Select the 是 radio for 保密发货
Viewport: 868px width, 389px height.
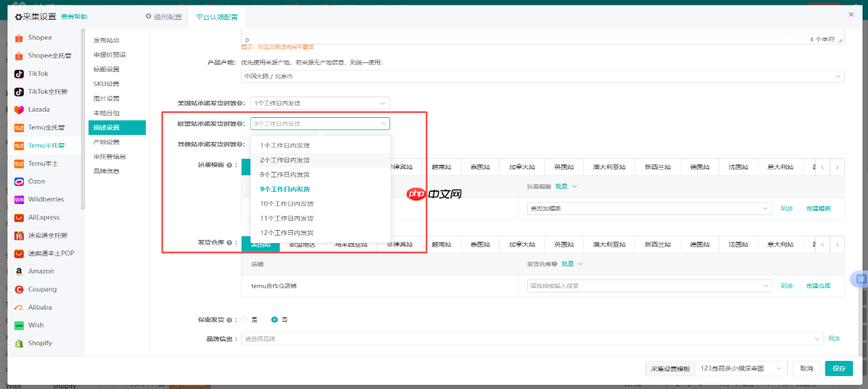coord(244,320)
